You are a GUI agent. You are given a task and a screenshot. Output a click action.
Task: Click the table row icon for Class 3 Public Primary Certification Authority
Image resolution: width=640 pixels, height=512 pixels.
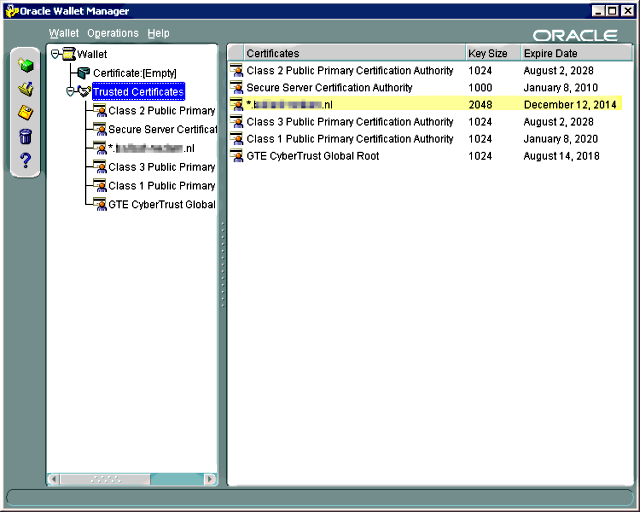tap(236, 122)
